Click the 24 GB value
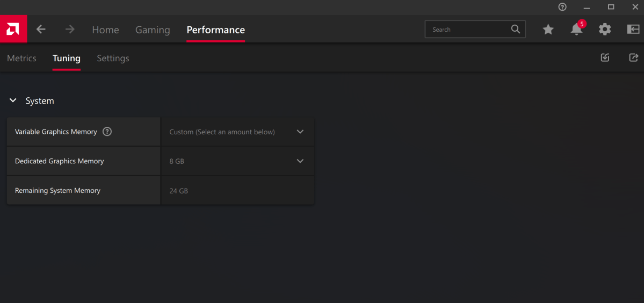 pos(179,191)
